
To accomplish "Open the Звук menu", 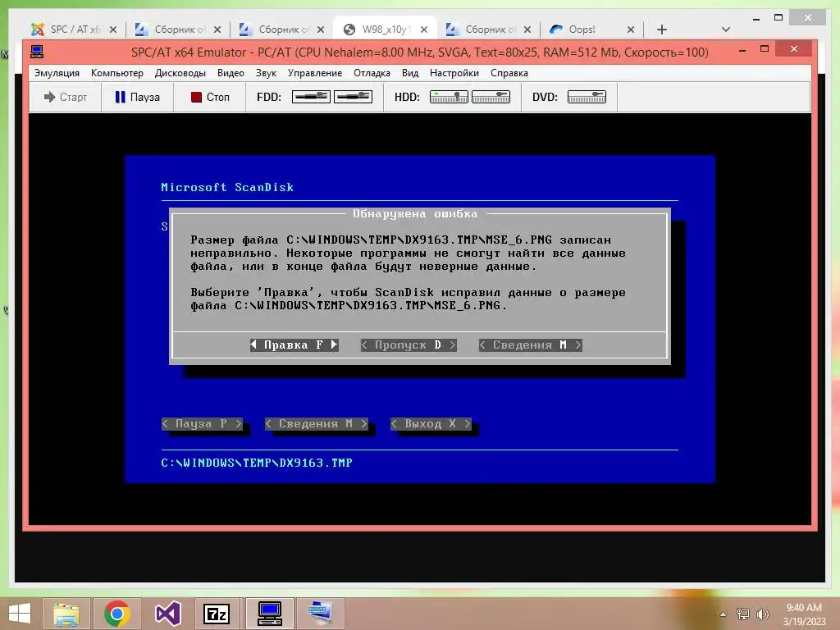I will (x=266, y=73).
